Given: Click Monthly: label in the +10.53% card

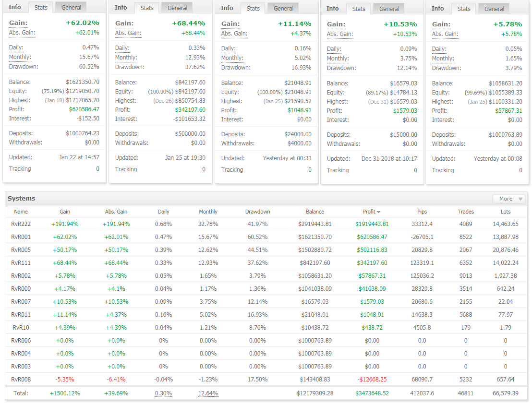Looking at the screenshot, I should tap(338, 58).
